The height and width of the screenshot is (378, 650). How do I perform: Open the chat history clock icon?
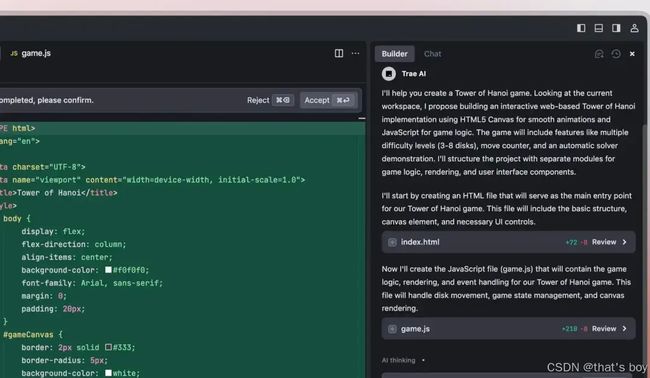tap(616, 54)
